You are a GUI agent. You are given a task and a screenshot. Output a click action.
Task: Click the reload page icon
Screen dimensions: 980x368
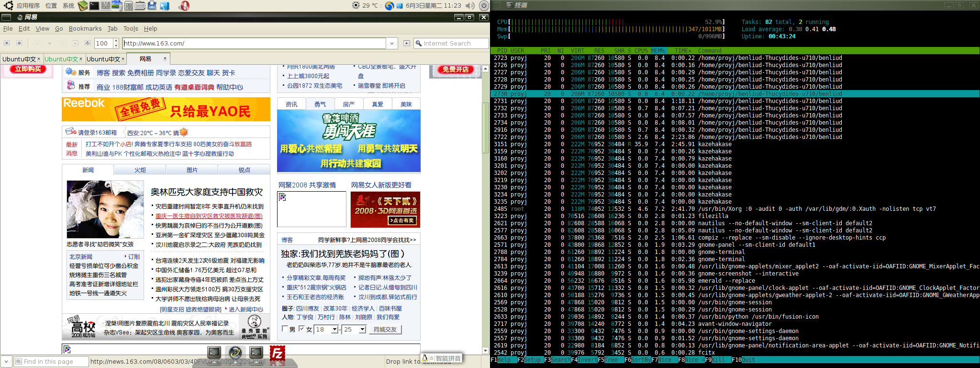(88, 43)
